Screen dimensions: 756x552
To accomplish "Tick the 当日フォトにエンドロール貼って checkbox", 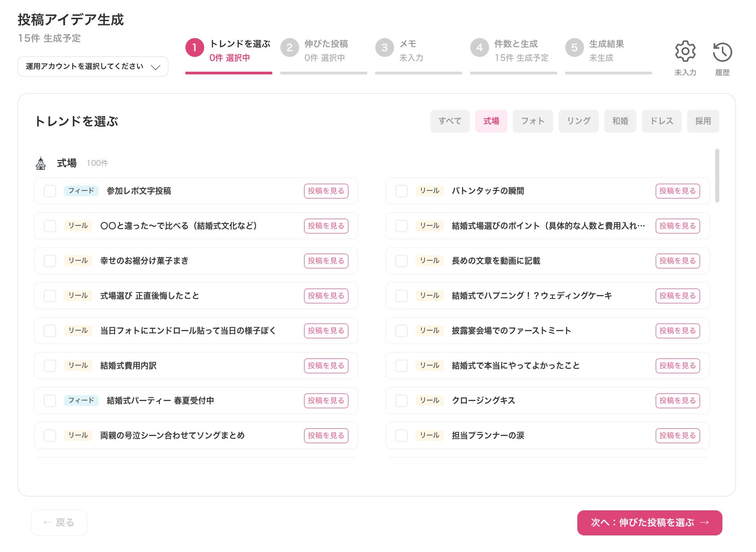I will (x=50, y=331).
